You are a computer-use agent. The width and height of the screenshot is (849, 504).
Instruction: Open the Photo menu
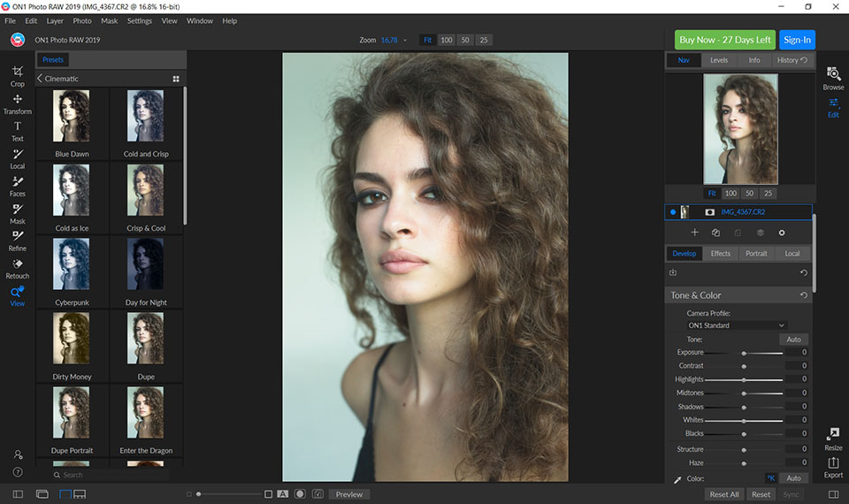(82, 20)
